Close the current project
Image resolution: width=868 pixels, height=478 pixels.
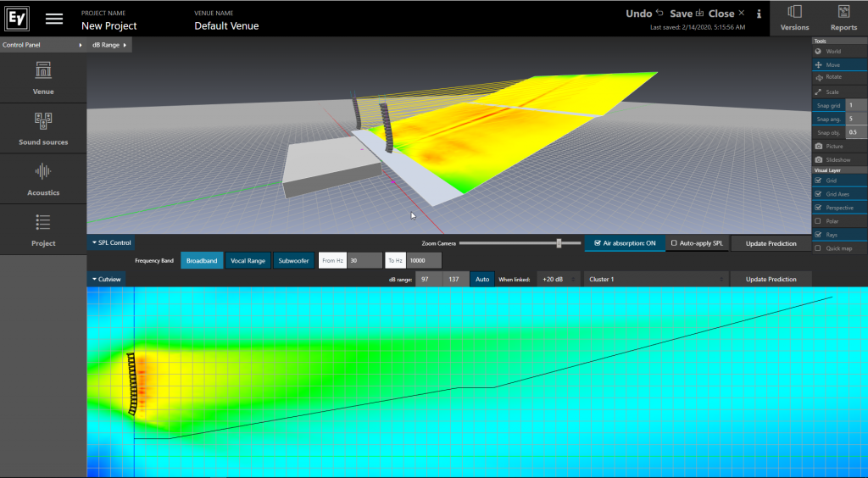click(726, 14)
